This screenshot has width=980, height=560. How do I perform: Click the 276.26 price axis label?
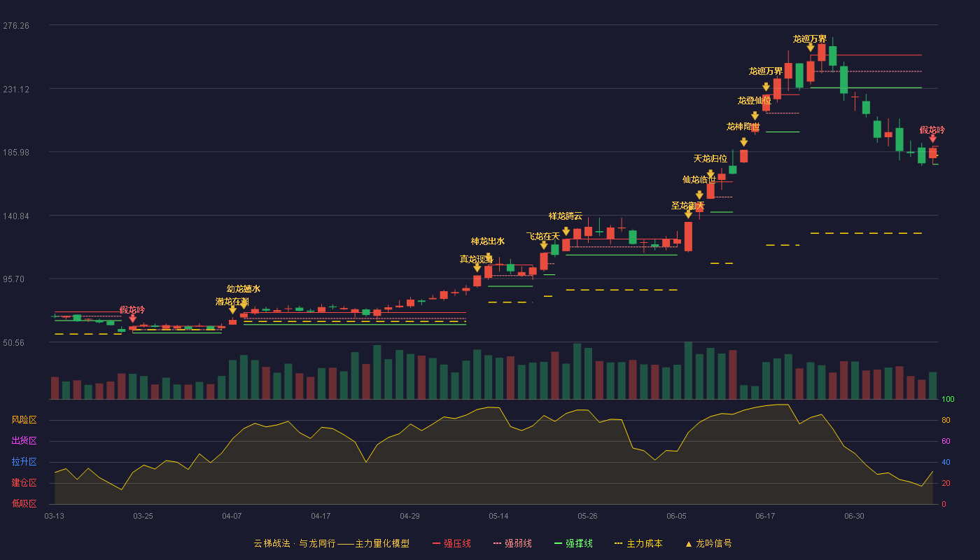(x=16, y=26)
